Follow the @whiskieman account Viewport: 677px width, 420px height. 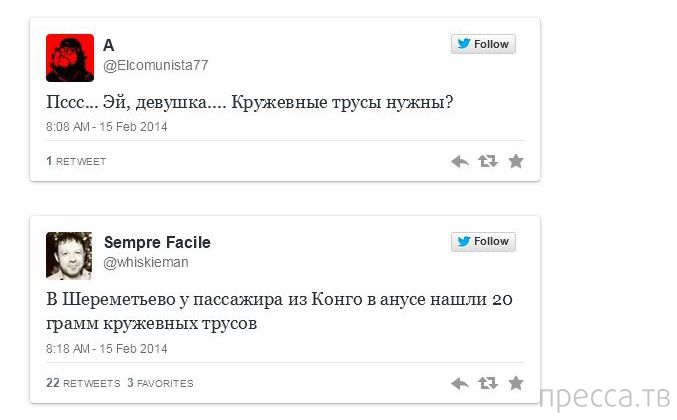(x=483, y=242)
